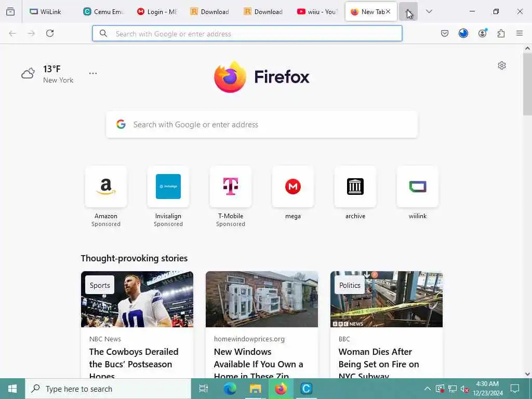Open Save to Pocket icon

point(445,33)
